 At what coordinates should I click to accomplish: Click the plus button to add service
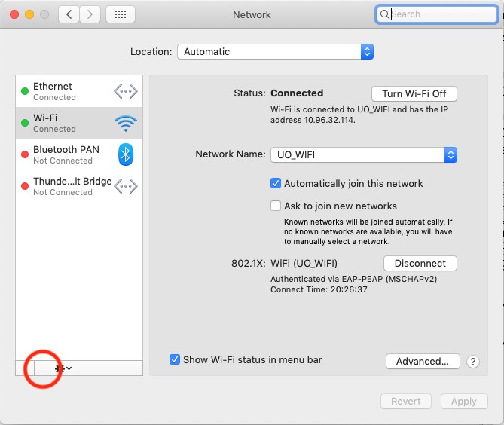(x=26, y=368)
